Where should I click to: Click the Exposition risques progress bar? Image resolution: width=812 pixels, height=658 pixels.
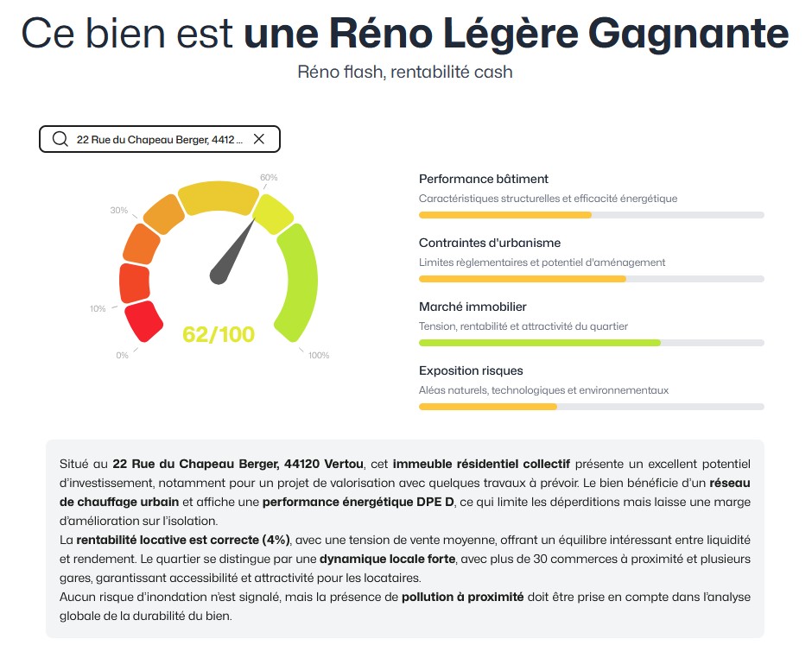[591, 407]
